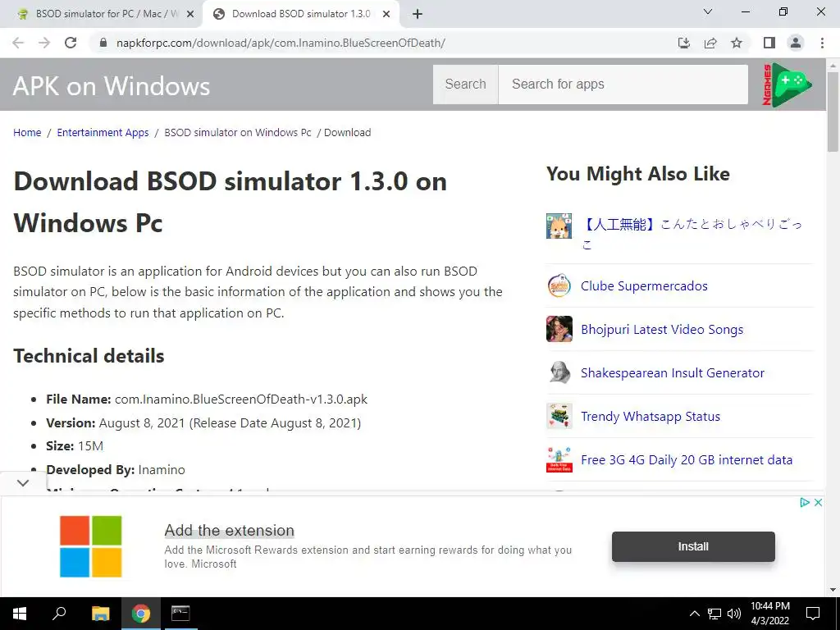Open the notification center icon
The image size is (840, 630).
[x=813, y=614]
